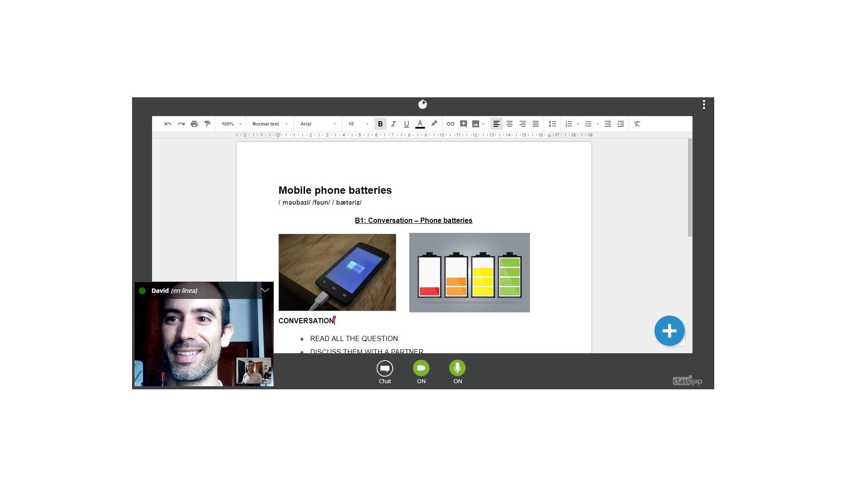The height and width of the screenshot is (504, 855).
Task: Open the three-dot menu at top right
Action: pyautogui.click(x=704, y=105)
